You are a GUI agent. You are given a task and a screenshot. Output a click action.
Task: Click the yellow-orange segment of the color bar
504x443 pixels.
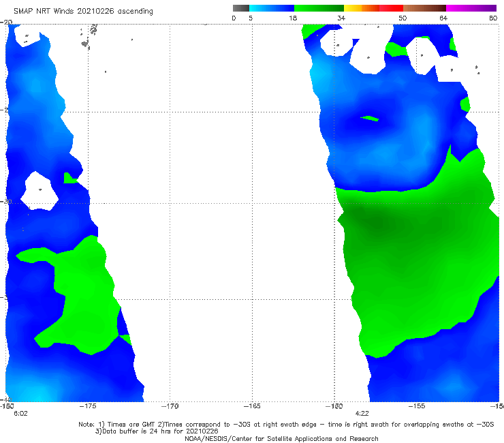(x=361, y=8)
